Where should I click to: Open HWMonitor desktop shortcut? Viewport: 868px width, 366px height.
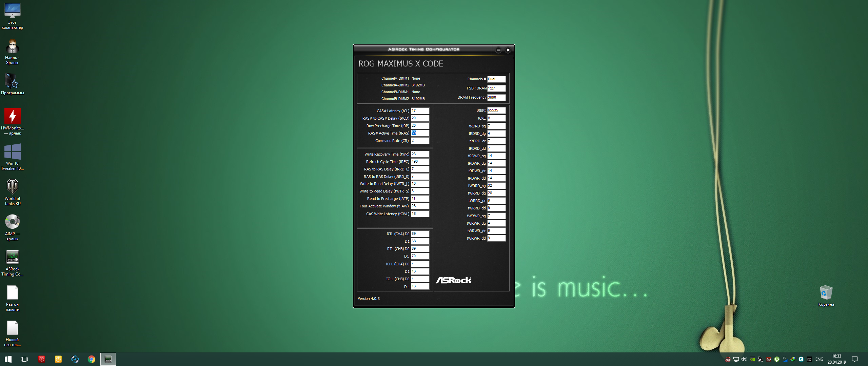[13, 117]
